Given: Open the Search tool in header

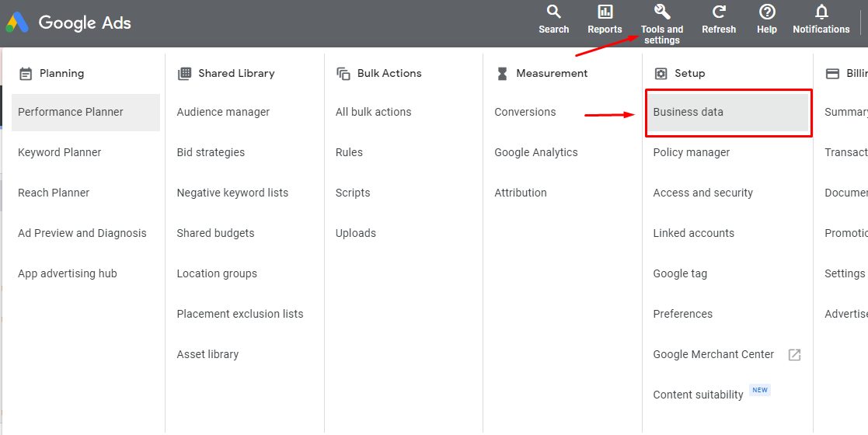Looking at the screenshot, I should coord(553,19).
